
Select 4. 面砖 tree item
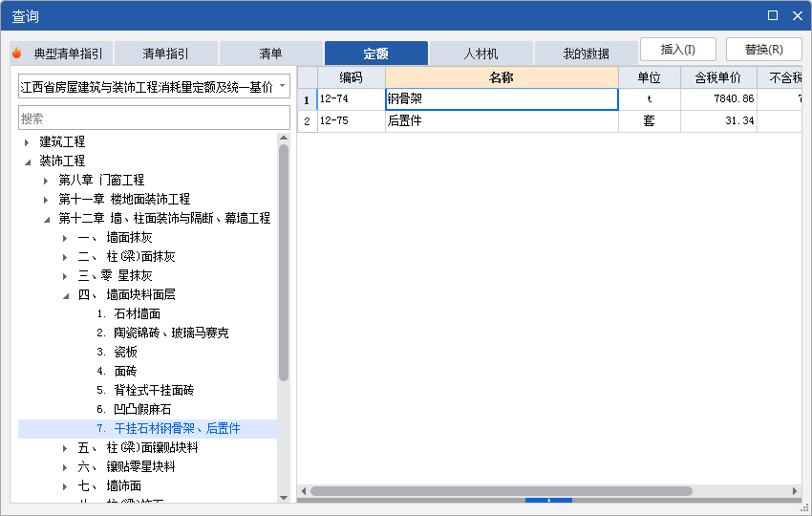point(118,372)
